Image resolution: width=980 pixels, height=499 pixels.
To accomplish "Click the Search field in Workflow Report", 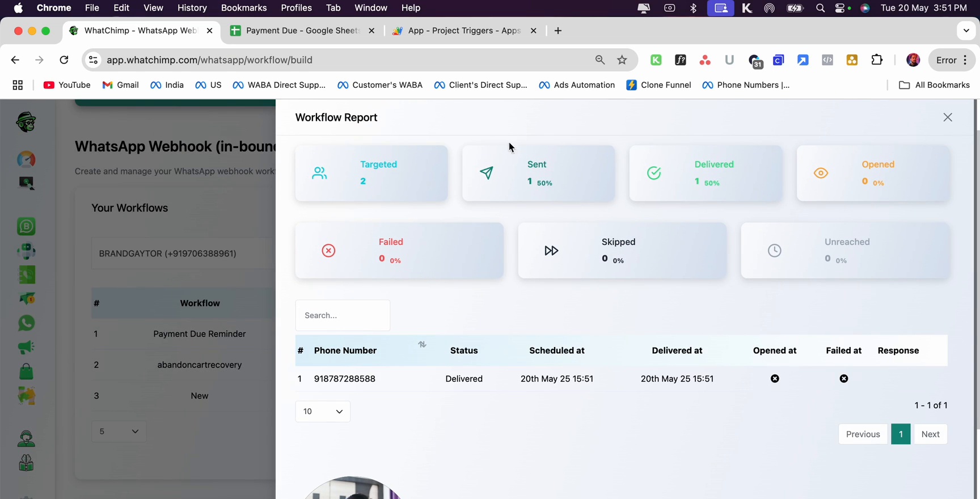I will (x=343, y=315).
